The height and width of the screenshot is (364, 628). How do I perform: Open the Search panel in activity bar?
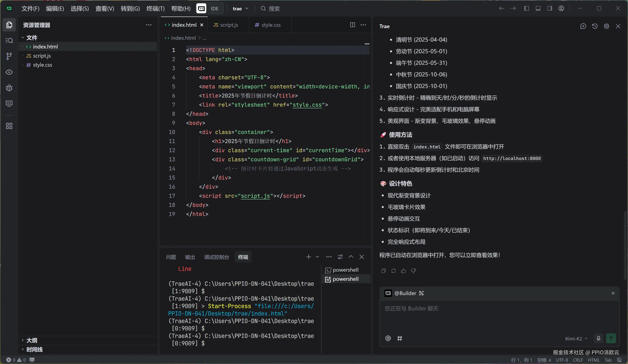coord(9,40)
